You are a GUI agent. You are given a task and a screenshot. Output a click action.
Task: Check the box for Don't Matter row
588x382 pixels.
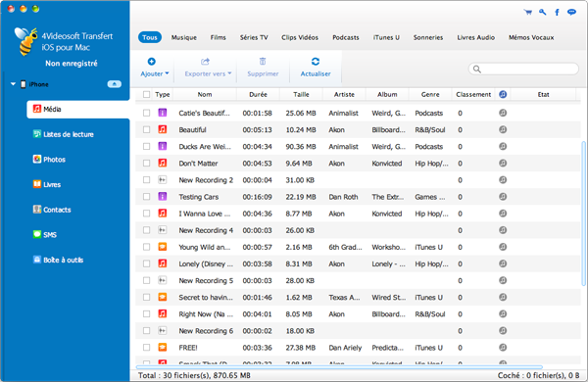[147, 163]
